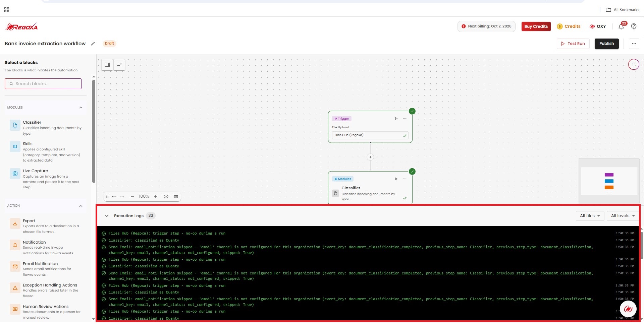Collapse the ACTION section
The image size is (644, 324).
click(x=81, y=206)
